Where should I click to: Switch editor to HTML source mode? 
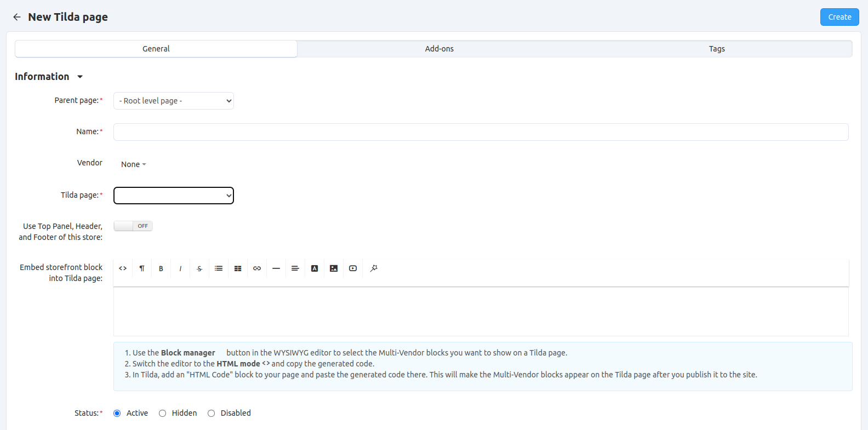(123, 268)
